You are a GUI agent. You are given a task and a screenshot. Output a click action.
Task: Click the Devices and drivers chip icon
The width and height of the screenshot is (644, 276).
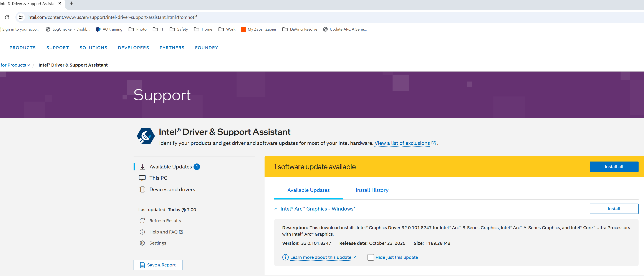pyautogui.click(x=142, y=189)
